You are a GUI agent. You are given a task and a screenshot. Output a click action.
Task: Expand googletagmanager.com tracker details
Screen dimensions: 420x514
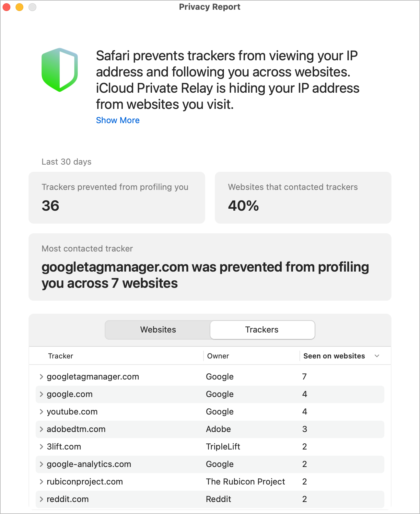tap(41, 377)
